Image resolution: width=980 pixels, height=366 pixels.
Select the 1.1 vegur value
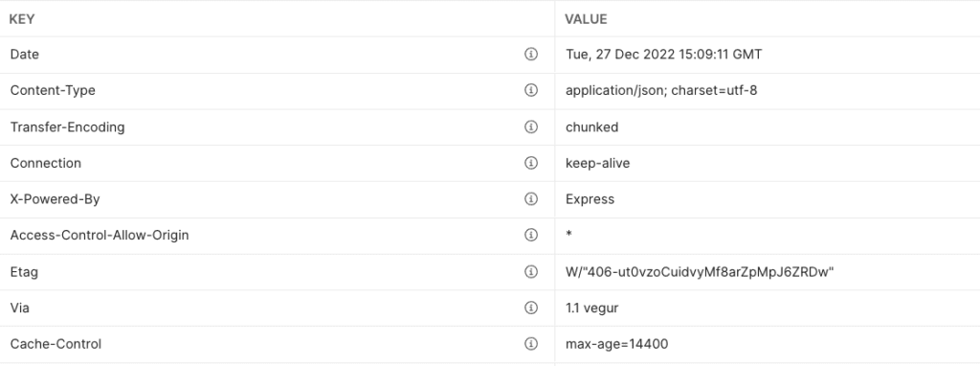(x=591, y=308)
